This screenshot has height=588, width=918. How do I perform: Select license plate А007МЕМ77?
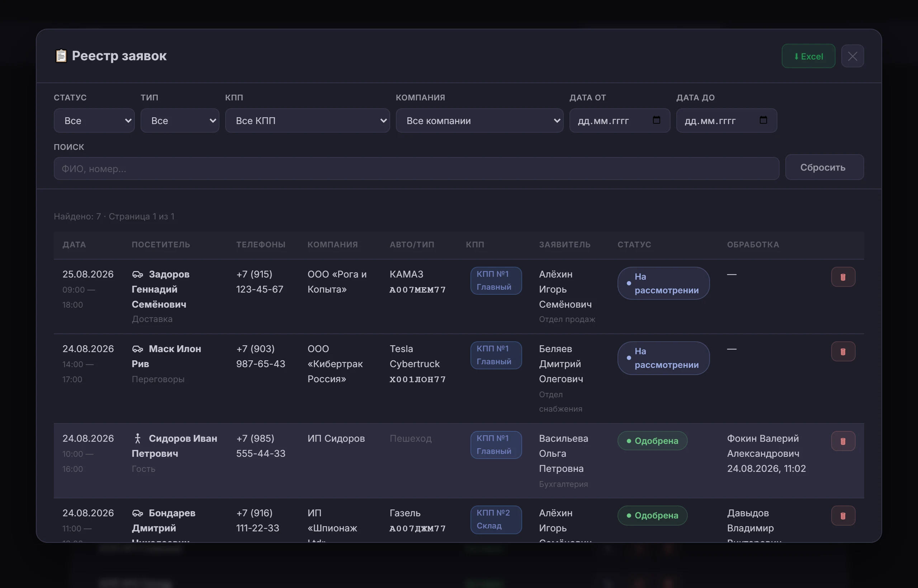[x=417, y=290]
